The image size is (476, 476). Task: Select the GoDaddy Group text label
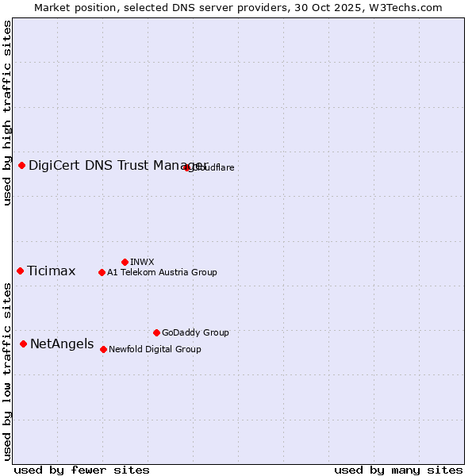click(195, 332)
